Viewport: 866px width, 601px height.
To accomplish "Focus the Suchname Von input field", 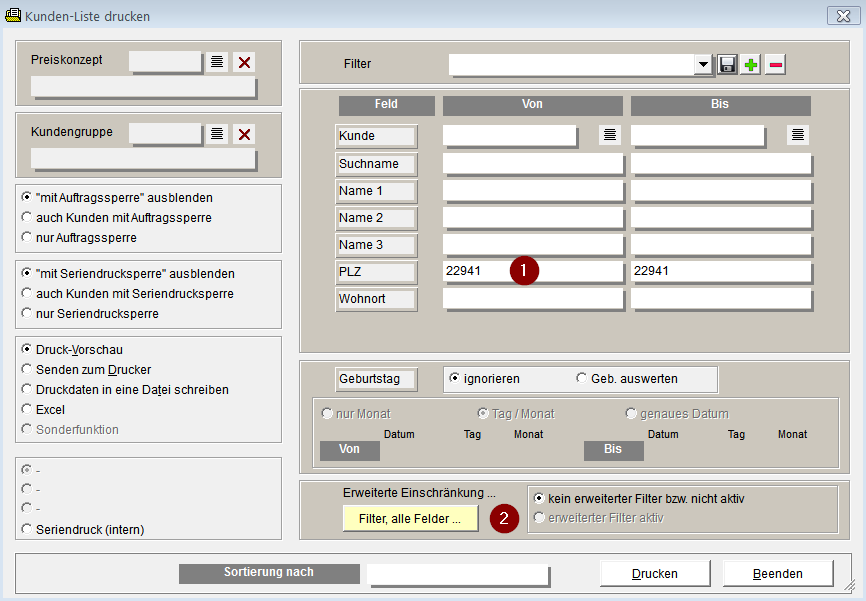I will point(533,164).
